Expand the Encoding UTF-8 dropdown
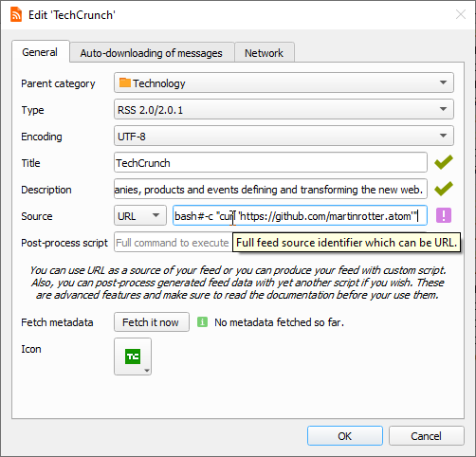The width and height of the screenshot is (476, 457). pyautogui.click(x=284, y=136)
